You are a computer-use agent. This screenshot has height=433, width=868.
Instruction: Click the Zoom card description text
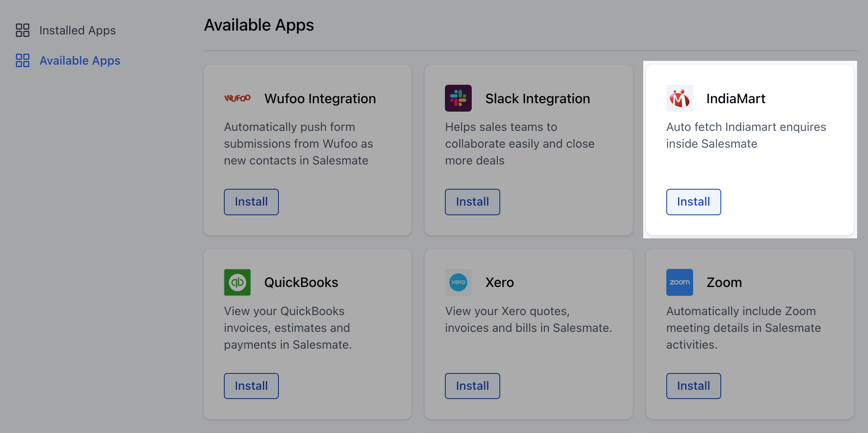(743, 328)
